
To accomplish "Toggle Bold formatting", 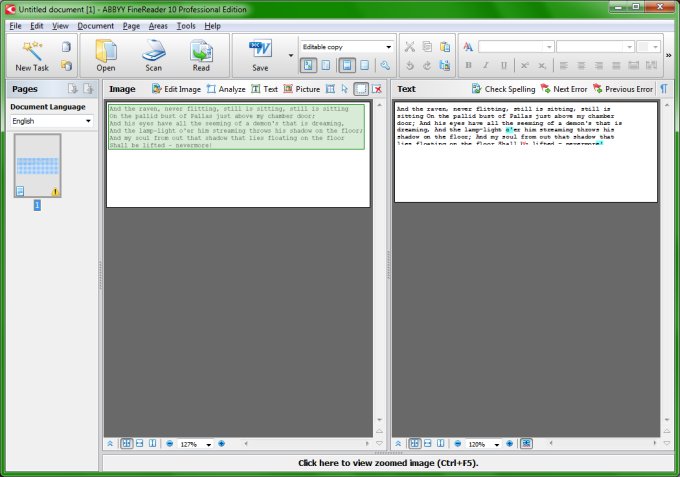I will tap(468, 65).
